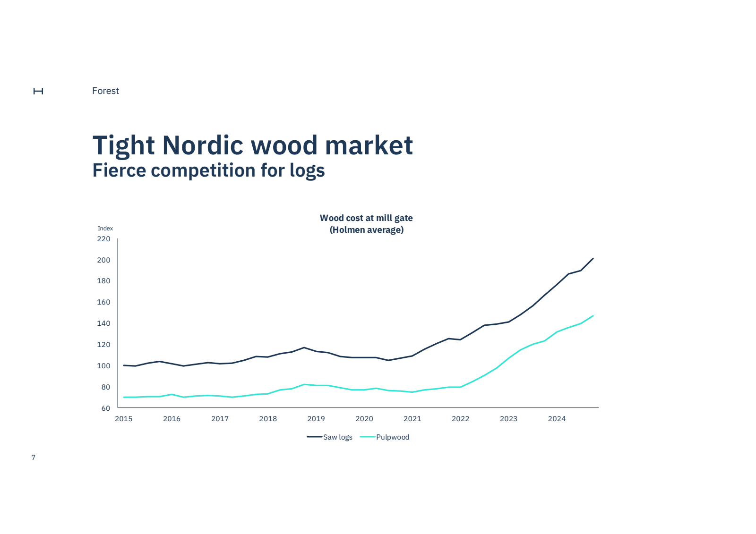Click the end point of the Saw logs line
This screenshot has height=534, width=756.
[x=593, y=258]
